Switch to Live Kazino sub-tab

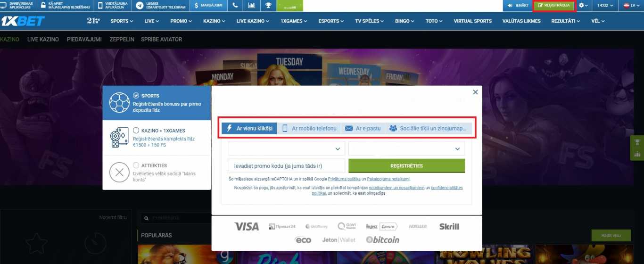tap(43, 40)
